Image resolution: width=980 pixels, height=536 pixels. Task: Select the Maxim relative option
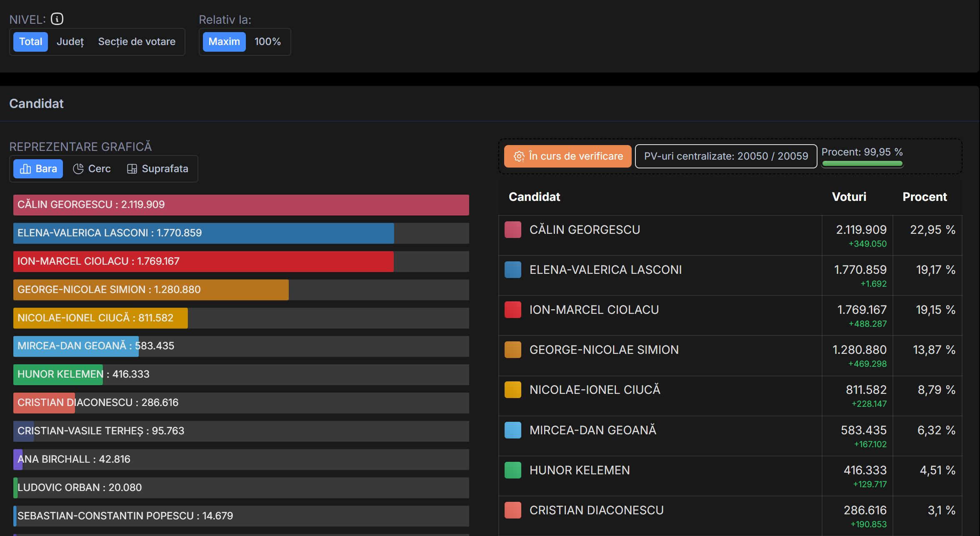click(224, 42)
